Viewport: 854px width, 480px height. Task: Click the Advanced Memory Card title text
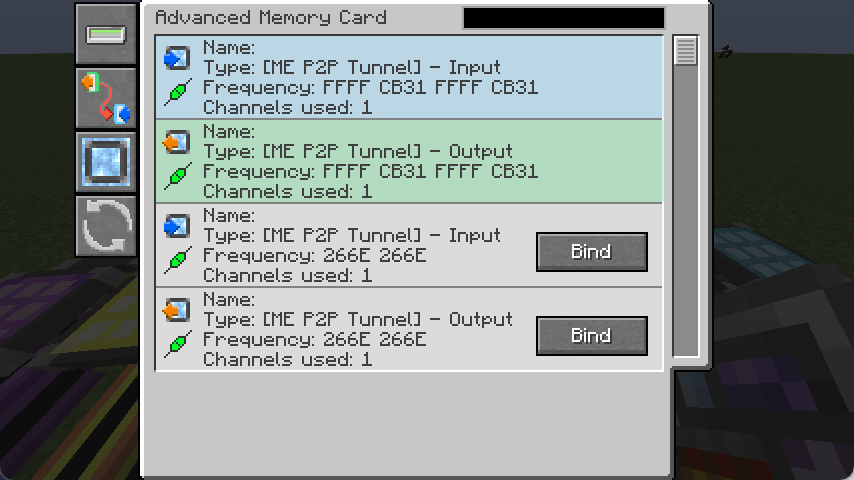coord(271,17)
